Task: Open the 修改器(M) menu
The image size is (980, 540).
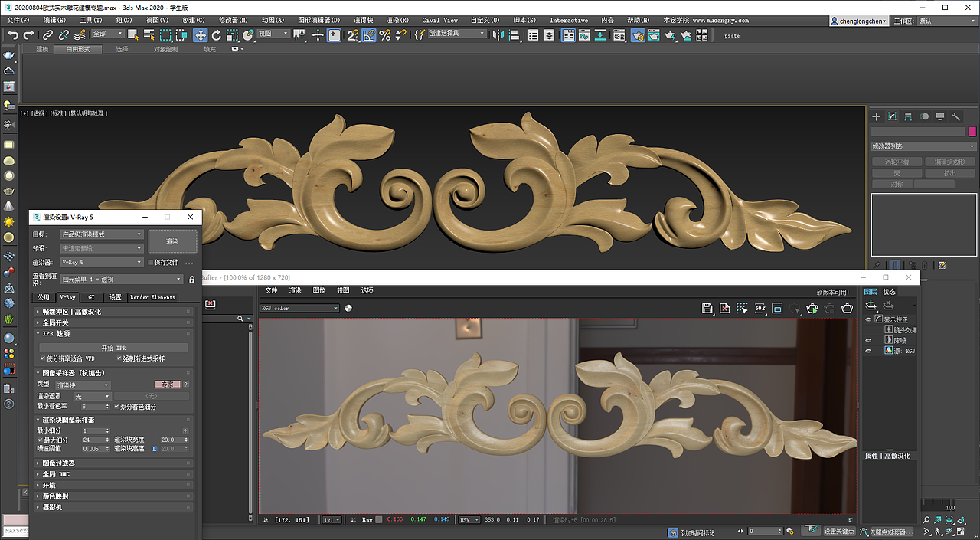Action: pos(234,20)
